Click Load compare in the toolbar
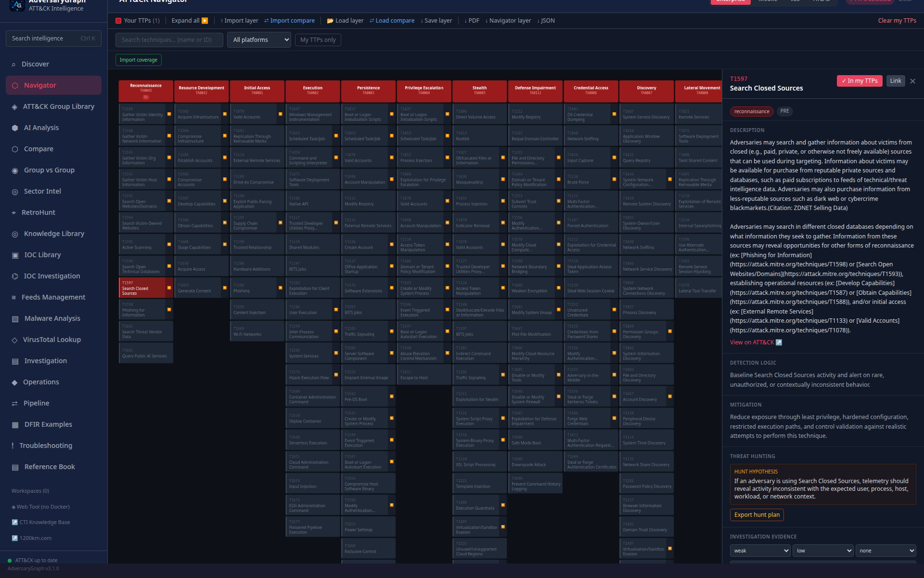The image size is (924, 578). 392,21
